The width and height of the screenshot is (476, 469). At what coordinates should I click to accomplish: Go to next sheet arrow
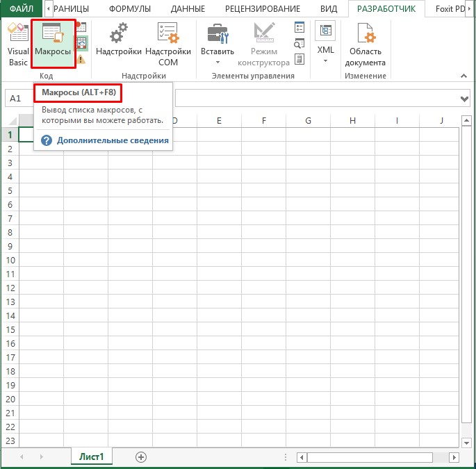pyautogui.click(x=41, y=457)
